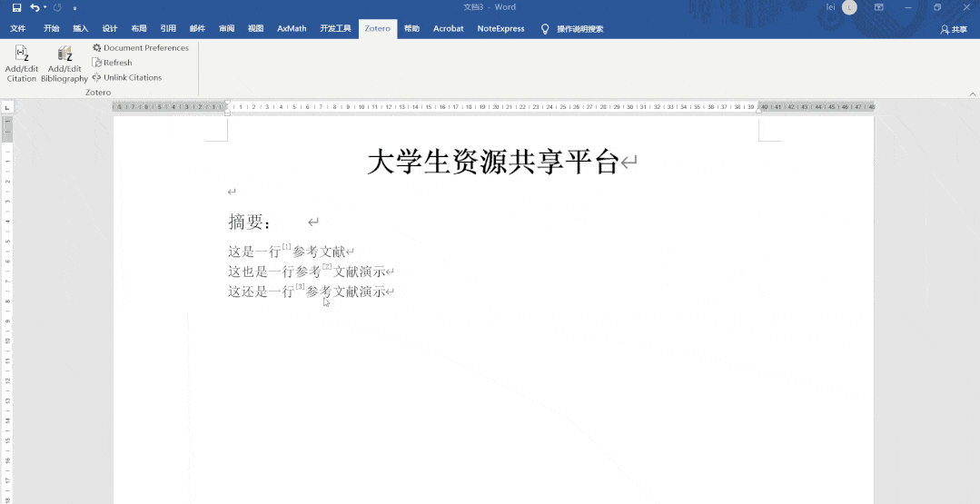This screenshot has height=504, width=980.
Task: Click the lei user account avatar
Action: (849, 7)
